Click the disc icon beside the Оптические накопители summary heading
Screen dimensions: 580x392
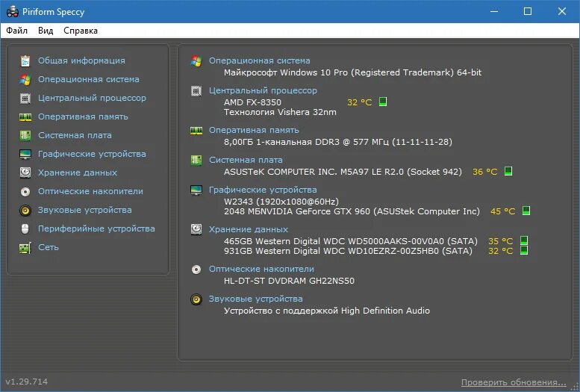click(196, 269)
